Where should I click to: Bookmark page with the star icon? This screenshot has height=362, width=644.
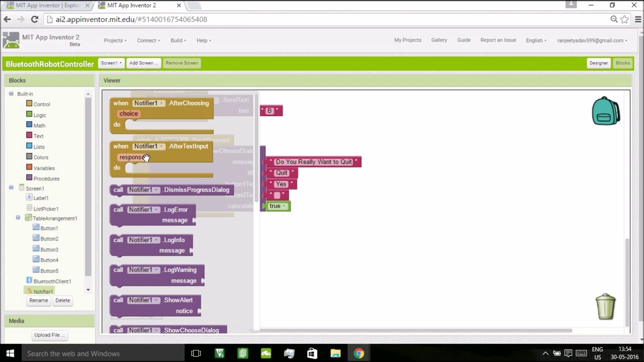point(625,19)
